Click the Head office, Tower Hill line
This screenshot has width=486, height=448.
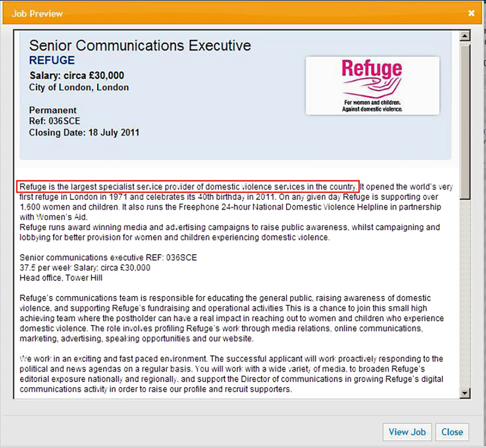point(61,278)
